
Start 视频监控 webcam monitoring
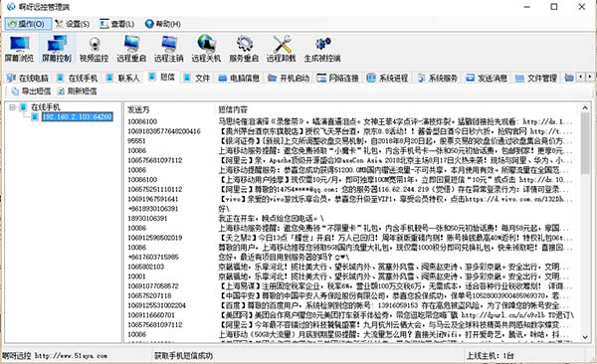click(95, 49)
